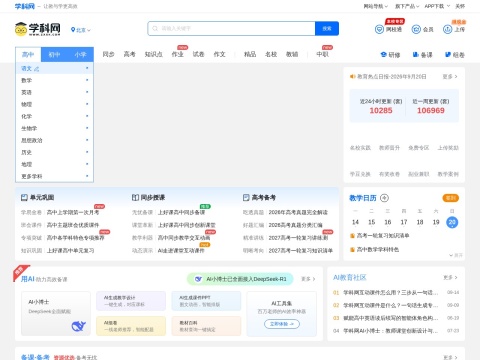Select calendar day 20
The width and height of the screenshot is (480, 360).
452,222
